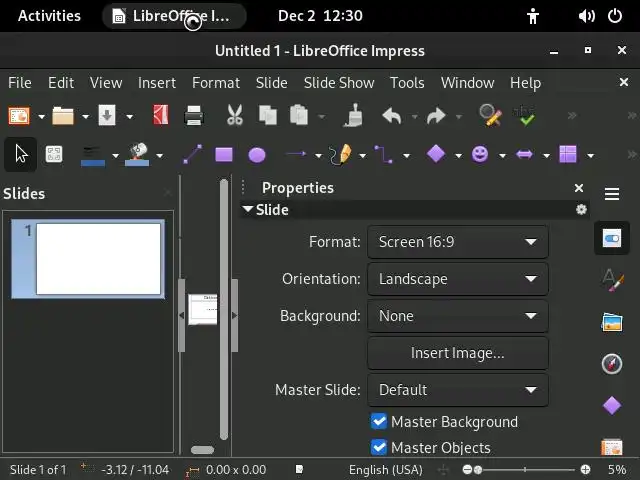Viewport: 640px width, 480px height.
Task: Open the Orientation dropdown showing Landscape
Action: (458, 279)
